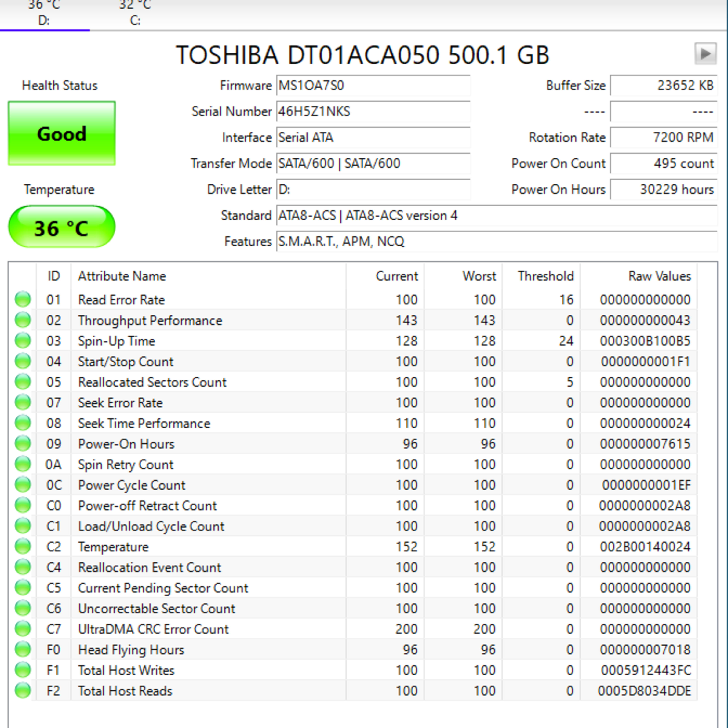Click raw value 0005D8034DDE of Total Host Reads
This screenshot has height=728, width=728.
click(644, 691)
